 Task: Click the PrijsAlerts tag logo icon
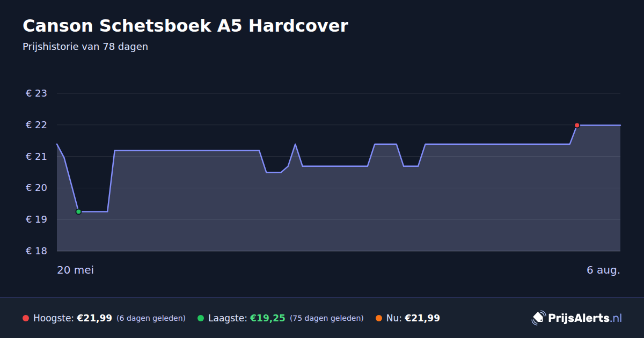click(538, 318)
